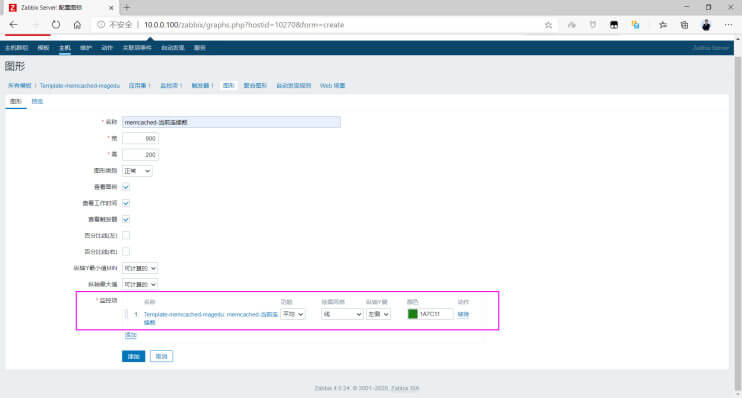
Task: Toggle the 查看工作时间 working time checkbox
Action: (x=126, y=203)
